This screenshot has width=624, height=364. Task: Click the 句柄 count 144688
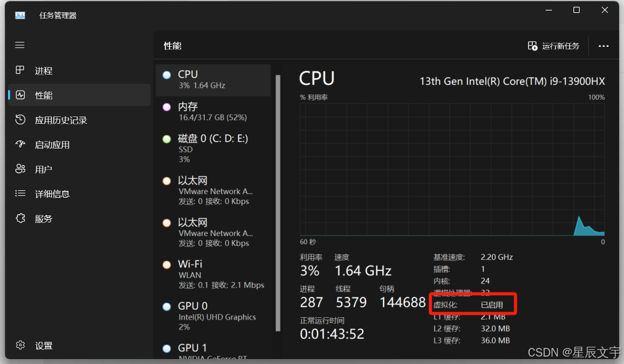point(403,302)
